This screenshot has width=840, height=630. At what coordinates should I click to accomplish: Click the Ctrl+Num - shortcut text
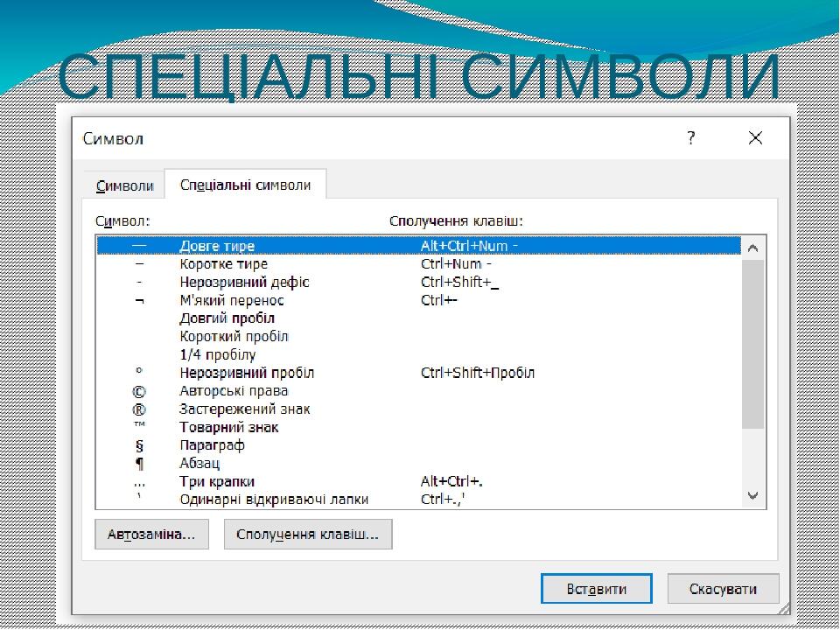(x=456, y=264)
